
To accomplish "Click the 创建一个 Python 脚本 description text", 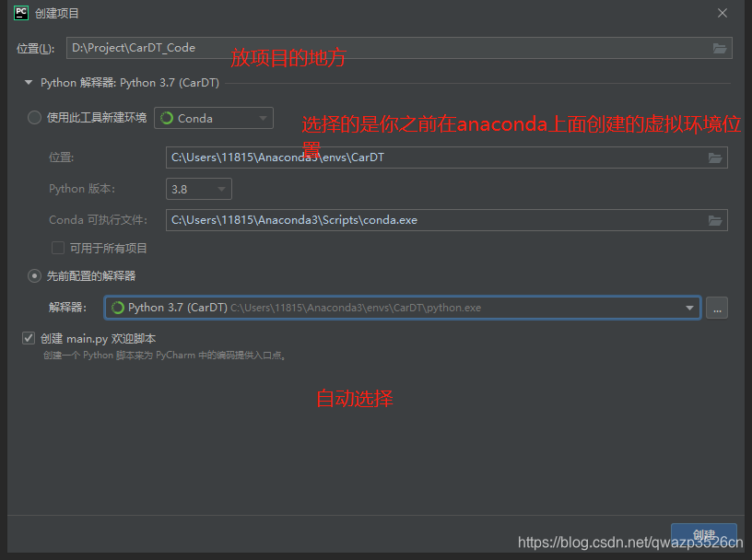I will [x=164, y=356].
